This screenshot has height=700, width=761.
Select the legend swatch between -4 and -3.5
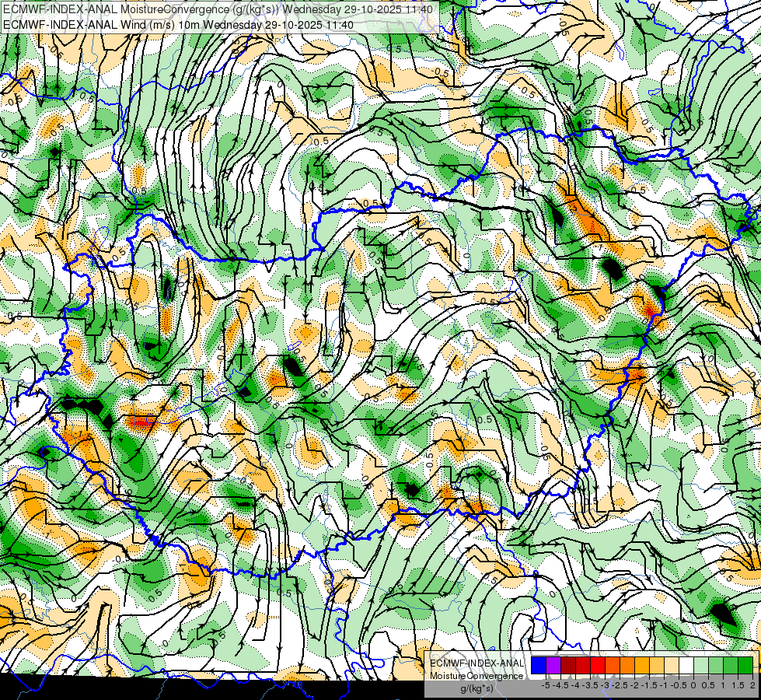583,665
